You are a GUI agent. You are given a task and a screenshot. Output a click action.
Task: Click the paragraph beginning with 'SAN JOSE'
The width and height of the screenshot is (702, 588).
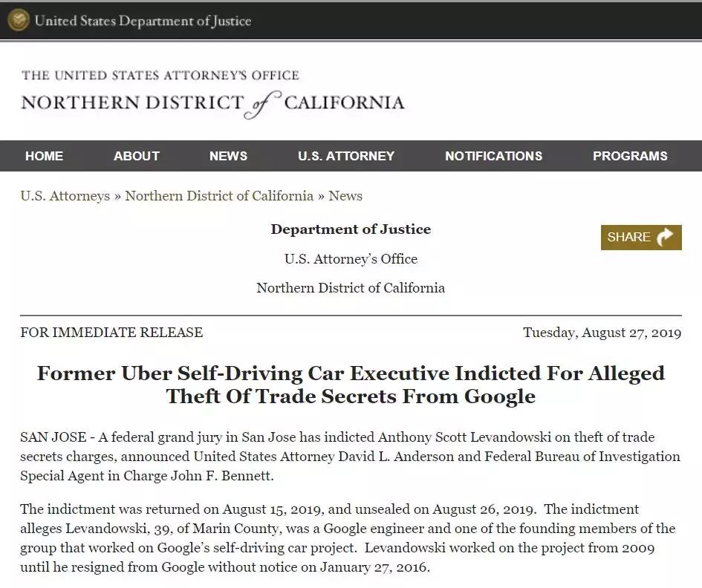(351, 456)
